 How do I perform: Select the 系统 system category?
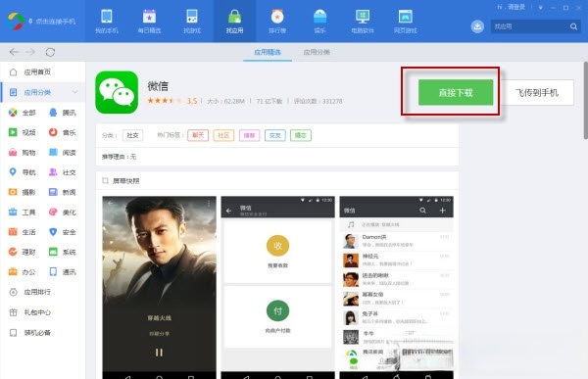pos(63,252)
